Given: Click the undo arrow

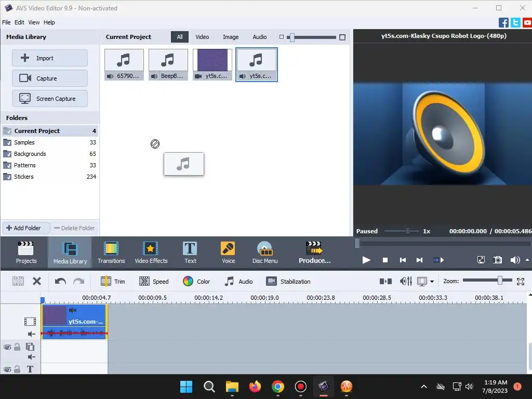Looking at the screenshot, I should [60, 281].
